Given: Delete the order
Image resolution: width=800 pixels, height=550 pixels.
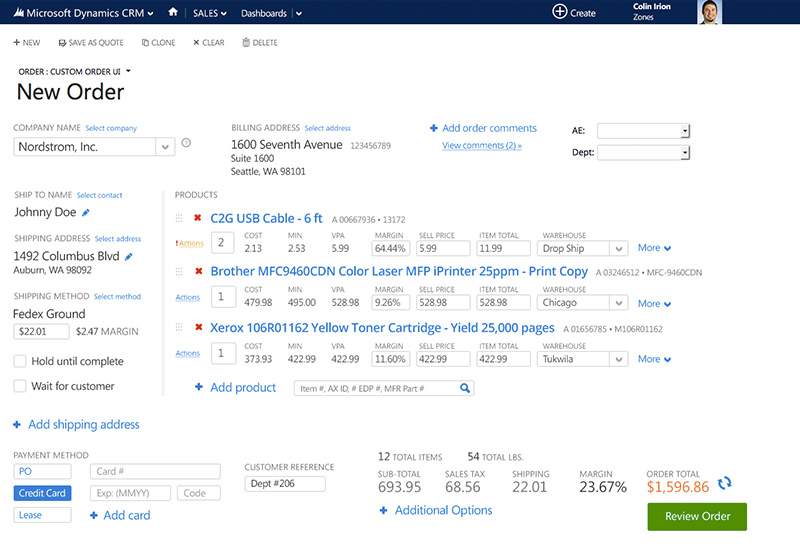Looking at the screenshot, I should point(260,43).
